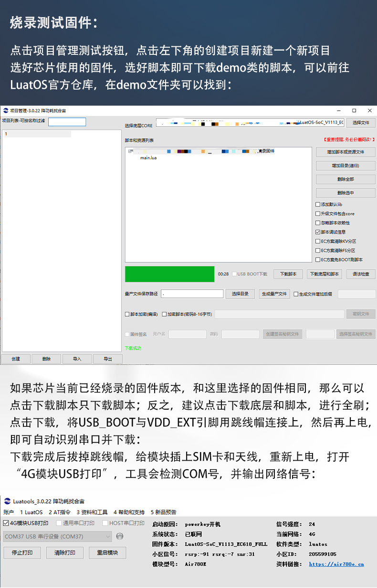Enable the 脚本加密(编译) checkbox
This screenshot has height=588, width=377.
pos(127,314)
